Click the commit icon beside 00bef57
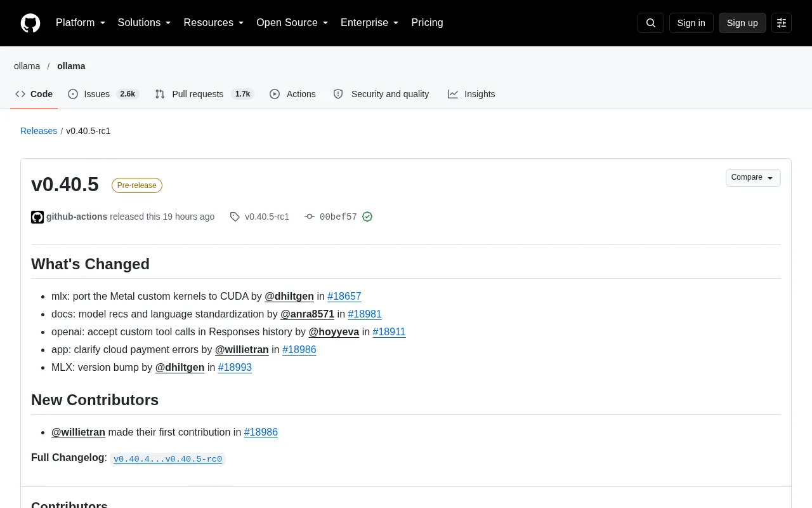Screen dimensions: 812x508 310,217
